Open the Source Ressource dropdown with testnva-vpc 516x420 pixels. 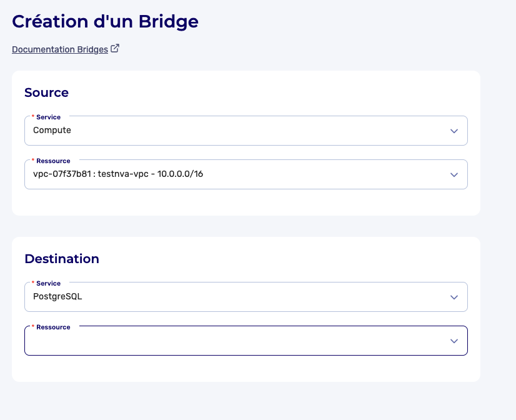(x=246, y=174)
